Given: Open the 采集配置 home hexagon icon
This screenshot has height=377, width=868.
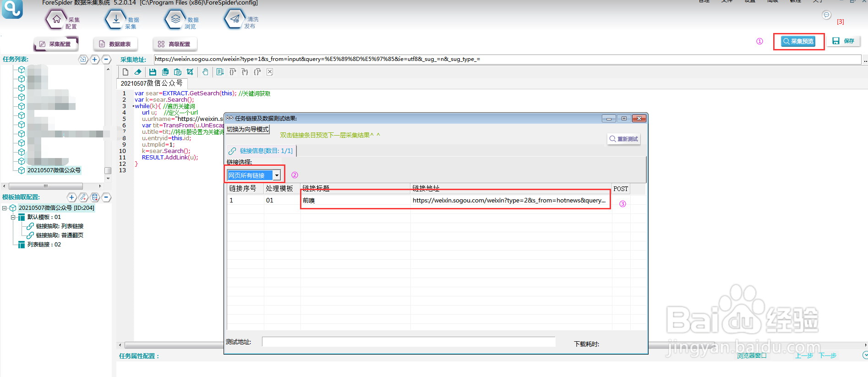Looking at the screenshot, I should 56,19.
